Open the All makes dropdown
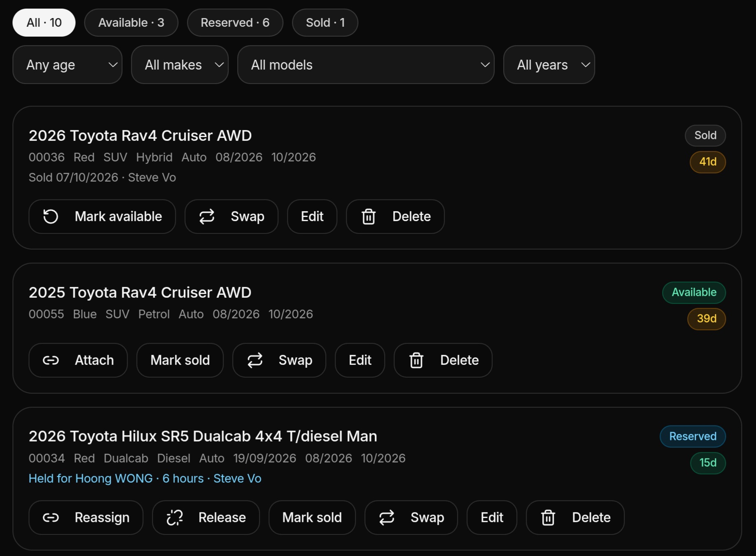This screenshot has width=756, height=556. click(180, 65)
